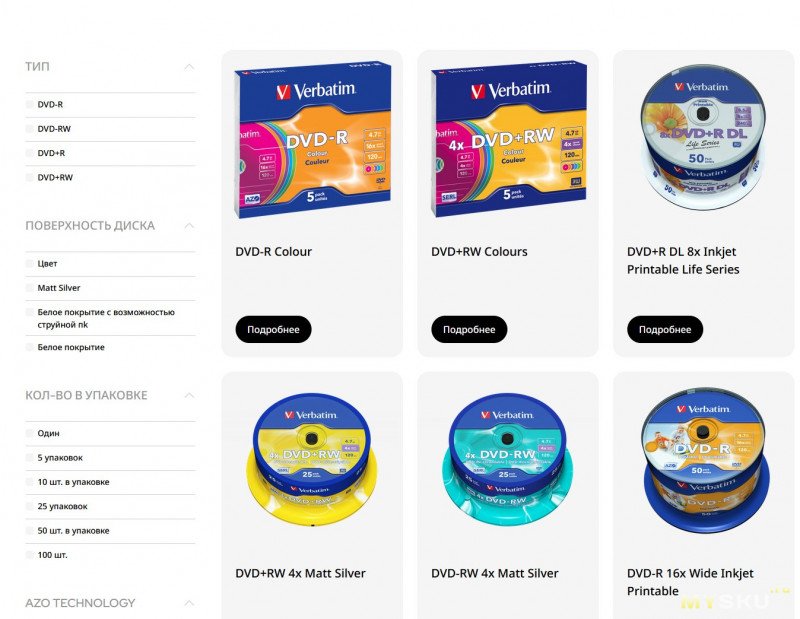The width and height of the screenshot is (800, 619).
Task: Select the 100 шт. quantity checkbox
Action: (30, 555)
